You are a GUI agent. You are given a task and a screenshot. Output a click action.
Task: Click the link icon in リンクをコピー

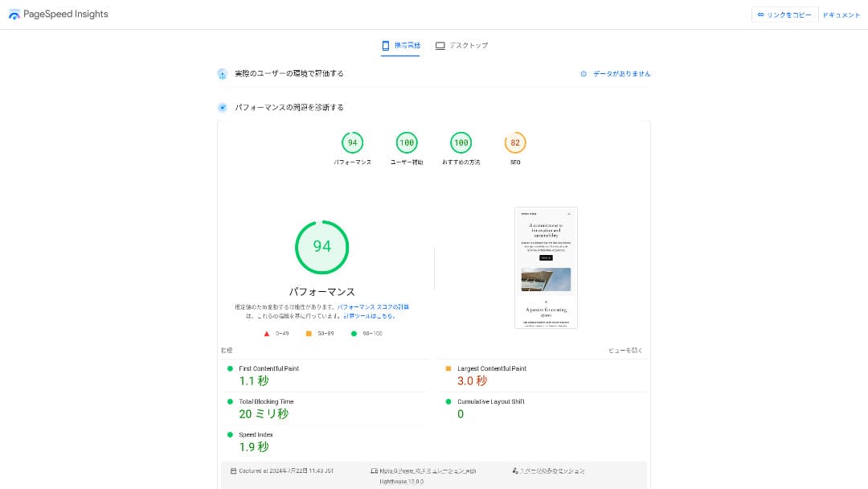click(x=760, y=14)
